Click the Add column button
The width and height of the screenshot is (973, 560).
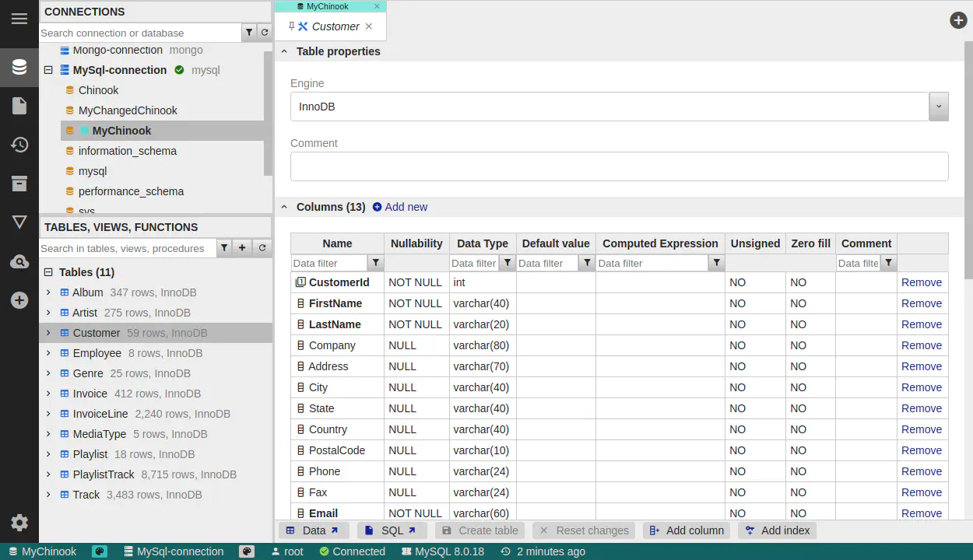(687, 530)
